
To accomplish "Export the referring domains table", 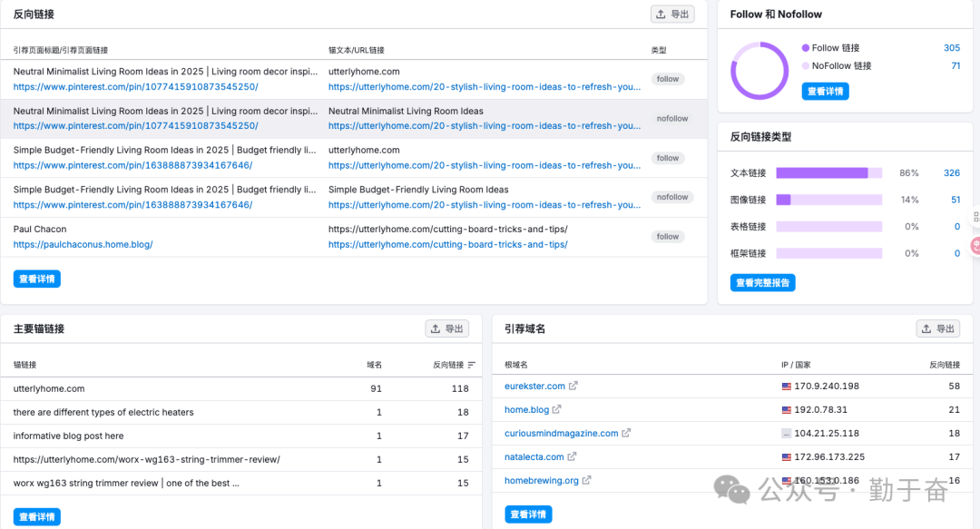I will click(937, 328).
